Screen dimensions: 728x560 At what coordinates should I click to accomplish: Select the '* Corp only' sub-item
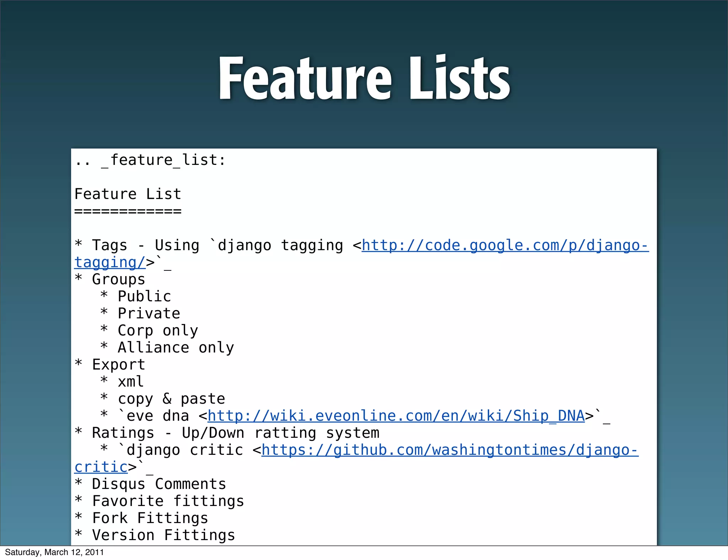pos(149,331)
